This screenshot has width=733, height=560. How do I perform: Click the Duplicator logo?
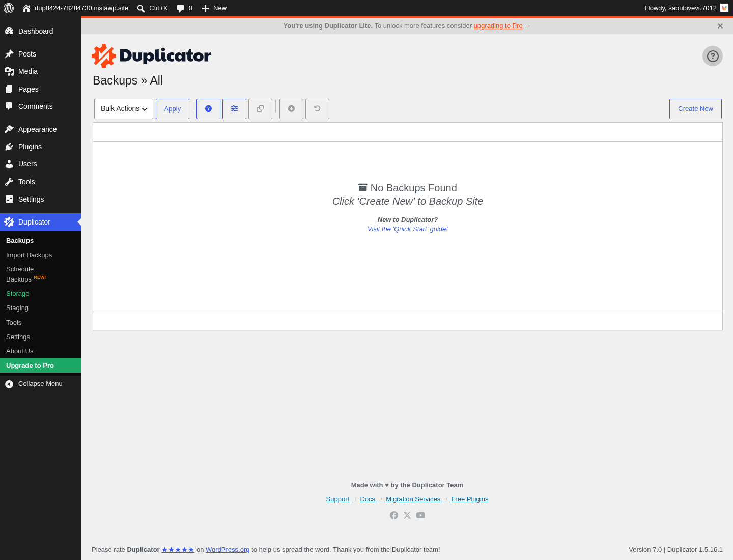(151, 55)
